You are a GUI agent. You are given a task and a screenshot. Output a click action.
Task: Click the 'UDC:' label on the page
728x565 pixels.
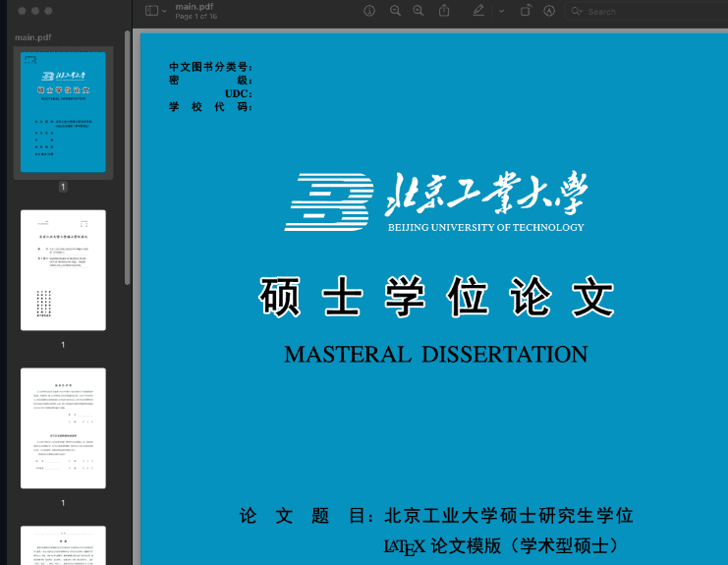[238, 93]
